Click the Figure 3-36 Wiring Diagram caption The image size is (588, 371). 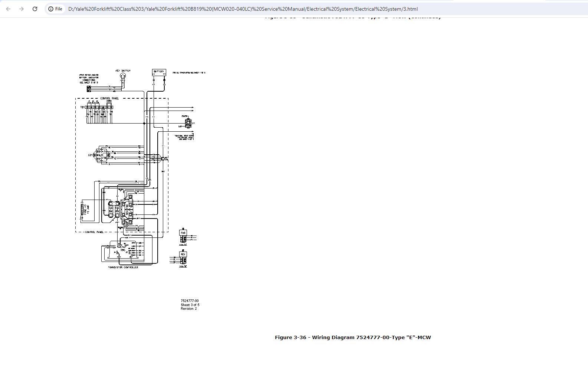pyautogui.click(x=352, y=337)
